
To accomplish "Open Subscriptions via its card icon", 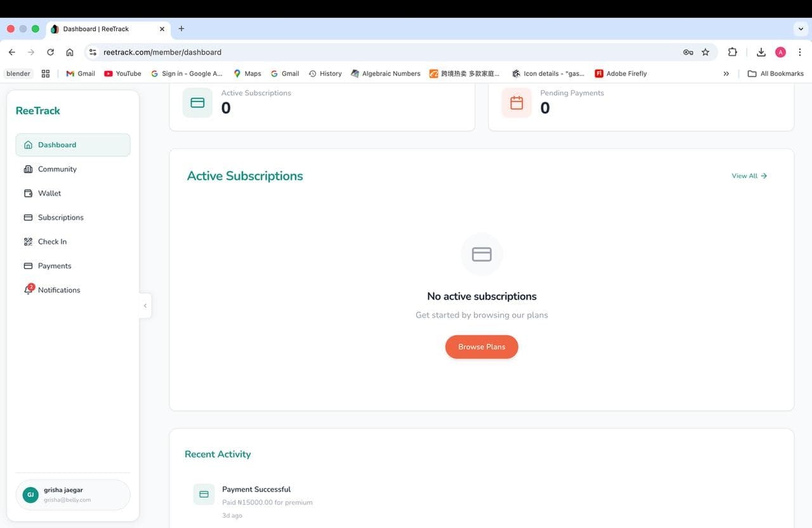I will [27, 217].
